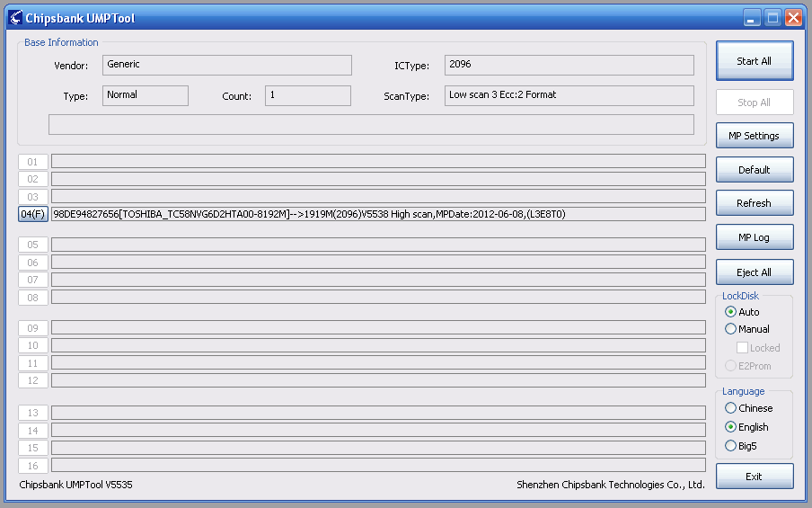This screenshot has width=812, height=508.
Task: Click port 02 button
Action: pos(33,179)
